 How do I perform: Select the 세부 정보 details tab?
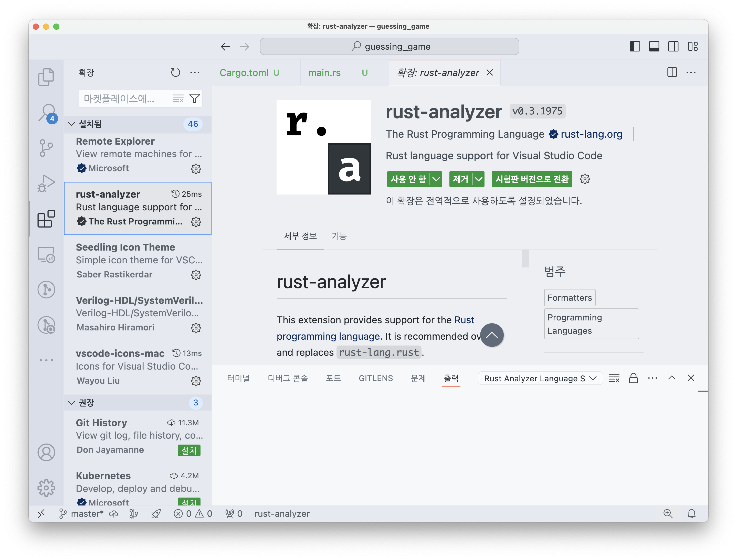300,236
